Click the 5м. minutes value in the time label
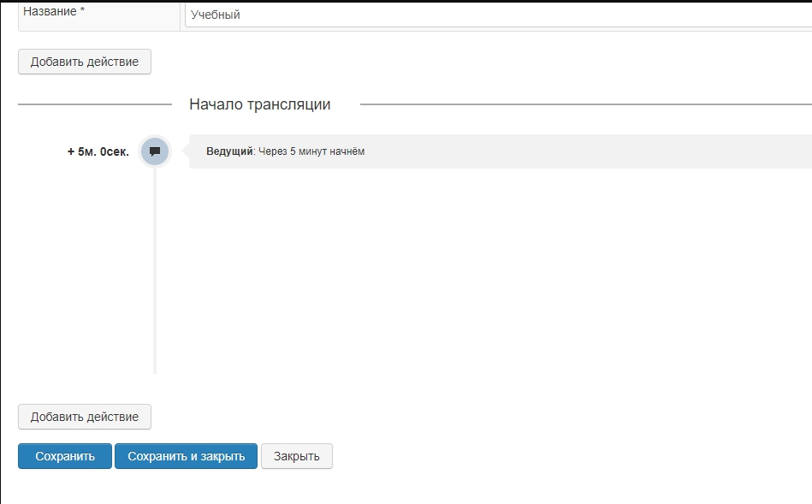The width and height of the screenshot is (812, 504). pos(87,152)
